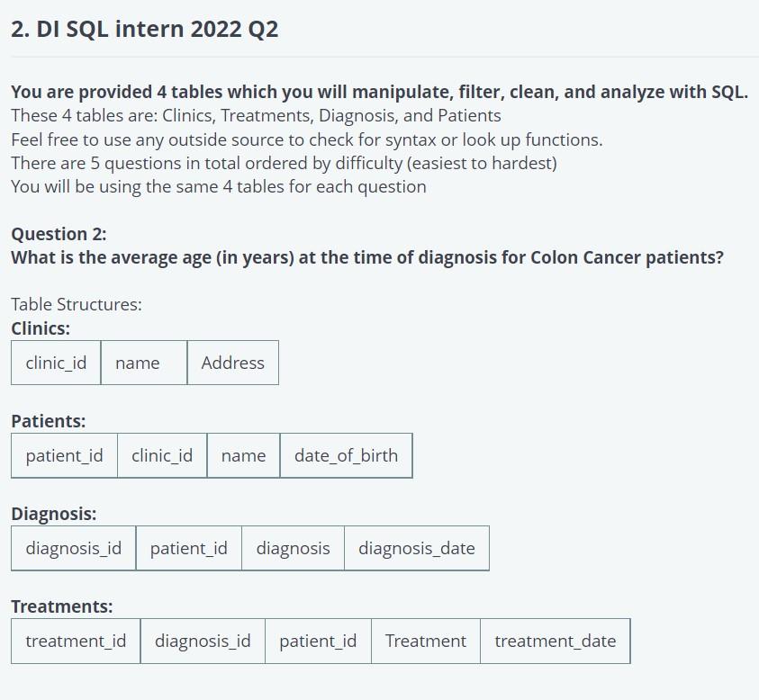Select diagnosis_id cell in Treatments table

click(203, 641)
